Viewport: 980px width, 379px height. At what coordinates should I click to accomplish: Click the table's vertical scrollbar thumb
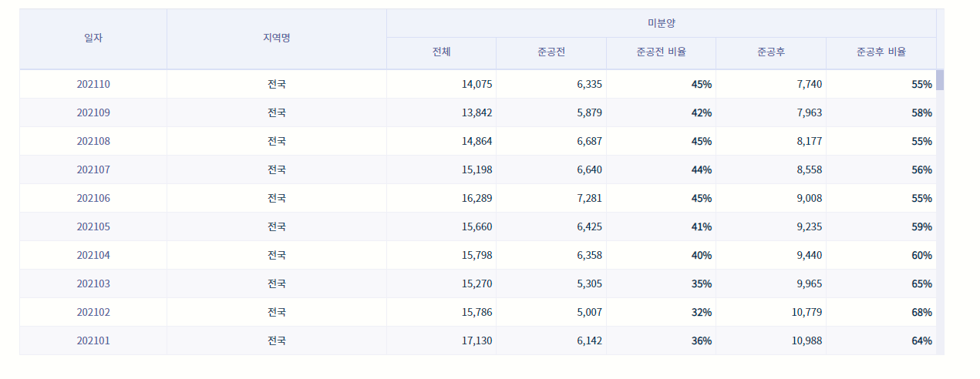click(x=940, y=80)
